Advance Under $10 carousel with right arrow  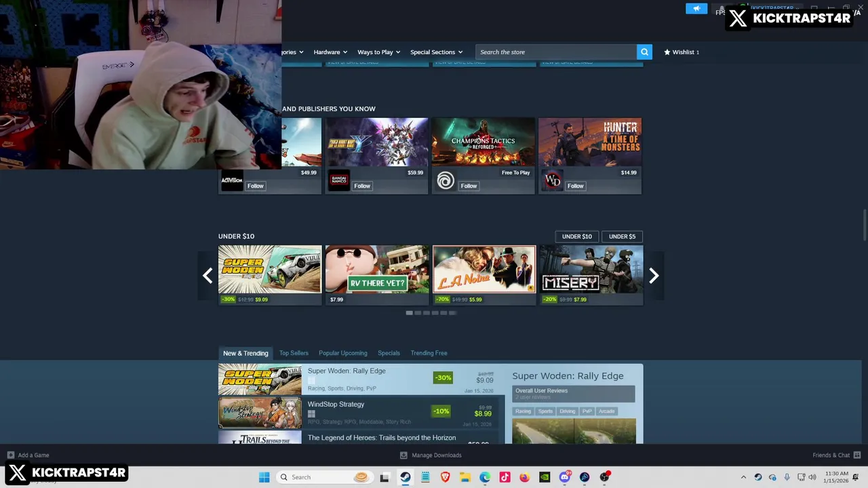654,275
